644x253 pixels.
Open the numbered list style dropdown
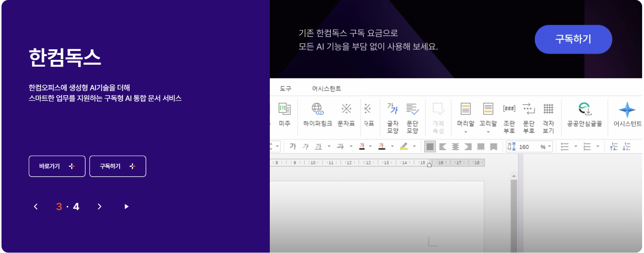coord(598,146)
